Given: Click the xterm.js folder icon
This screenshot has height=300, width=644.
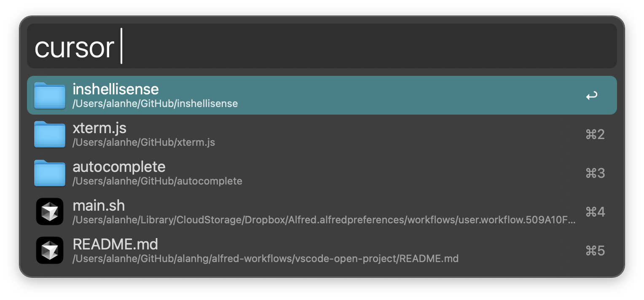Looking at the screenshot, I should [x=49, y=134].
